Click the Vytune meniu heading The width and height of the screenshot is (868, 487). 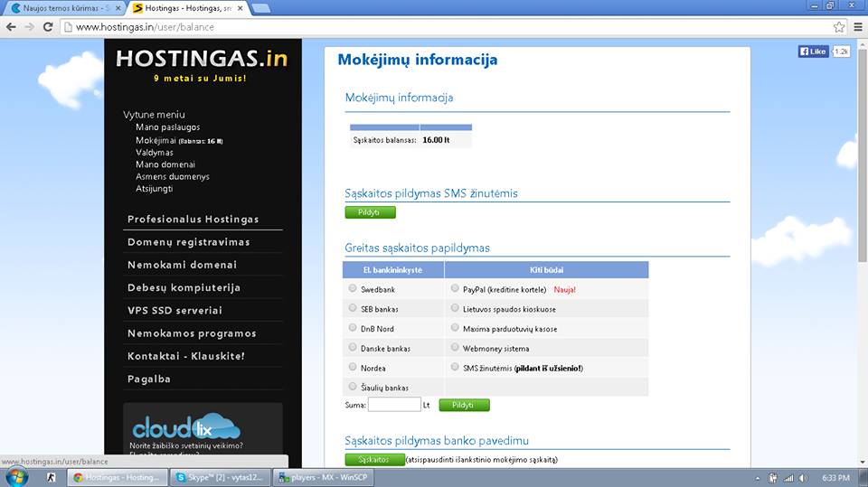click(x=154, y=115)
